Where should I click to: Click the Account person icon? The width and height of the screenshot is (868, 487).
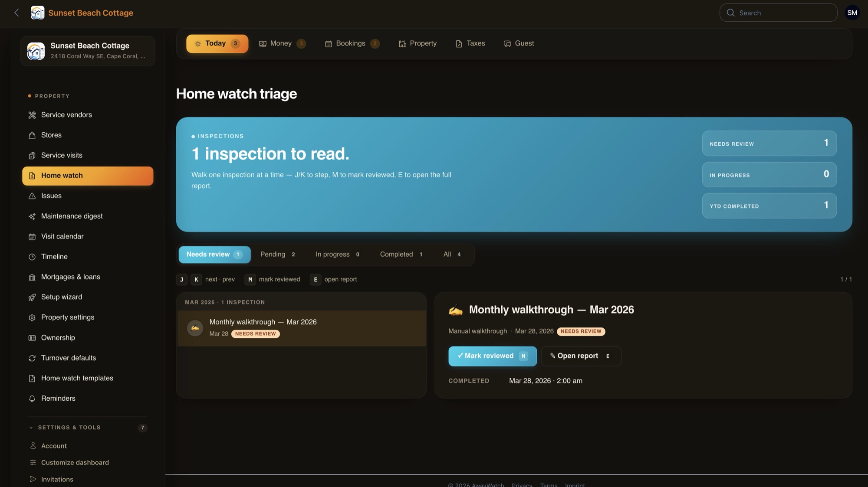pyautogui.click(x=33, y=446)
